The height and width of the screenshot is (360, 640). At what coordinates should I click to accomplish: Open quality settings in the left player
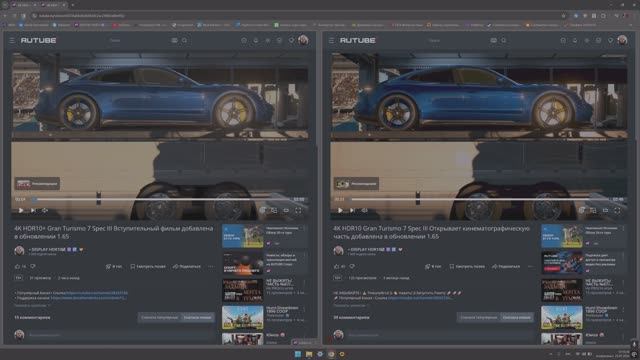coord(262,211)
